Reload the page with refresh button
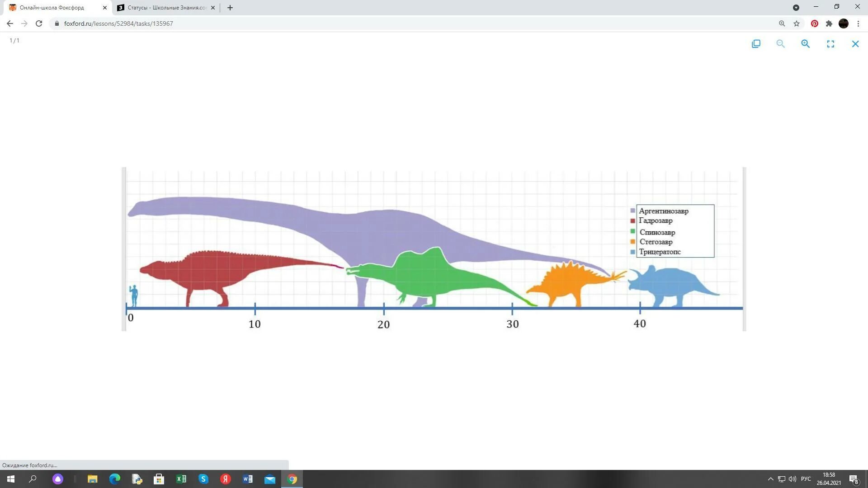Viewport: 868px width, 488px height. pyautogui.click(x=39, y=23)
